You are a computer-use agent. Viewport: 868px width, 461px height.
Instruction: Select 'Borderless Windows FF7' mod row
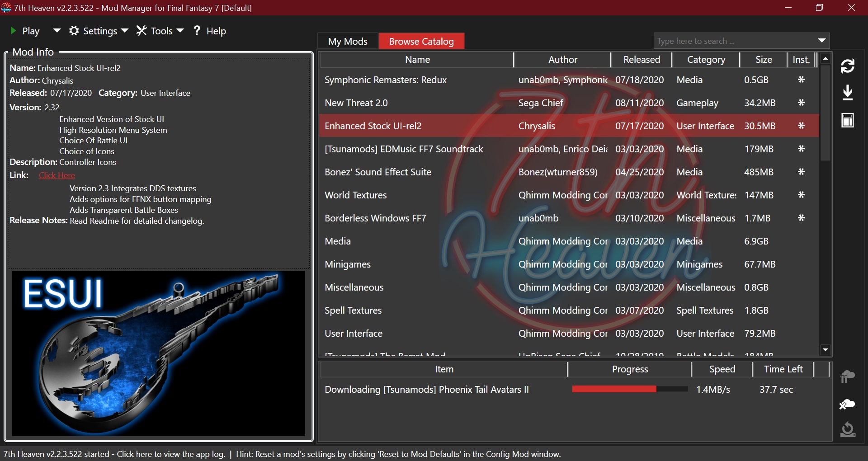click(x=569, y=218)
